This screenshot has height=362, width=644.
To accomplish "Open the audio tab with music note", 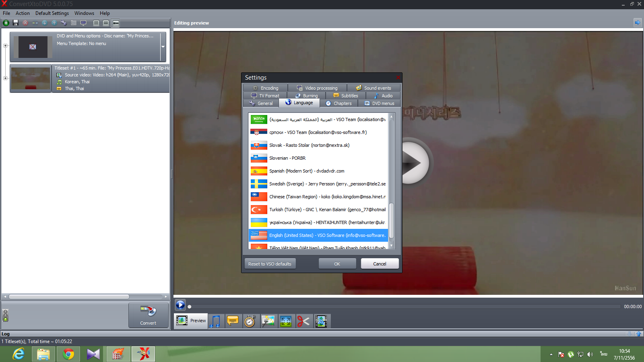I will click(216, 321).
